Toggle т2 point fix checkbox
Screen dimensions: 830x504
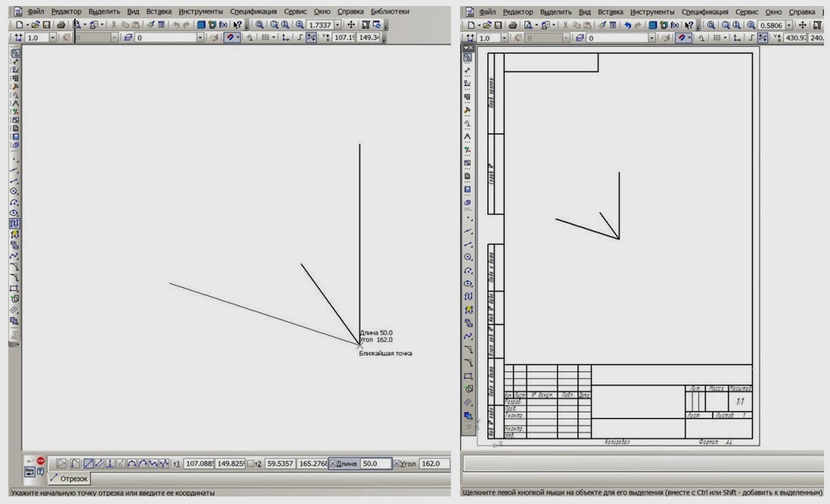[x=250, y=463]
